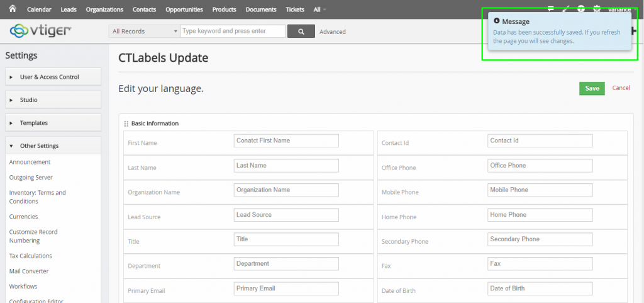Grab the Basic Information block handle icon
644x303 pixels.
126,123
